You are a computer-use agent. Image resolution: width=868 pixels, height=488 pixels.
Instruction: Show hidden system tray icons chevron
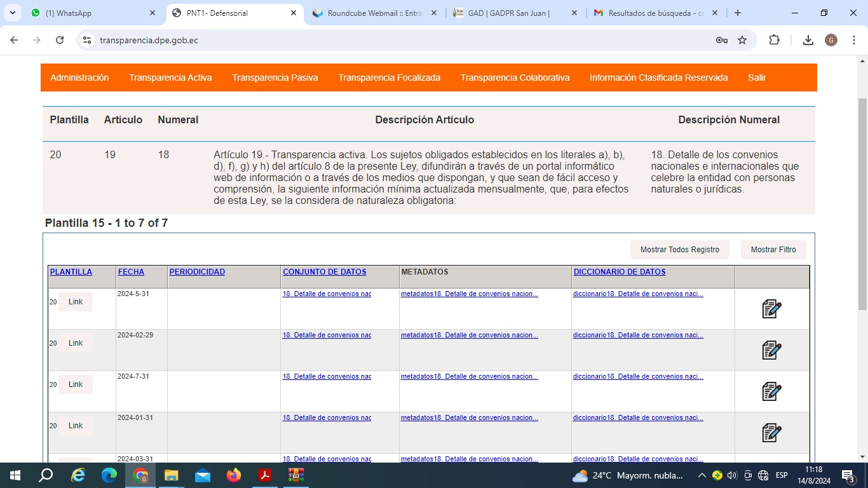point(702,475)
